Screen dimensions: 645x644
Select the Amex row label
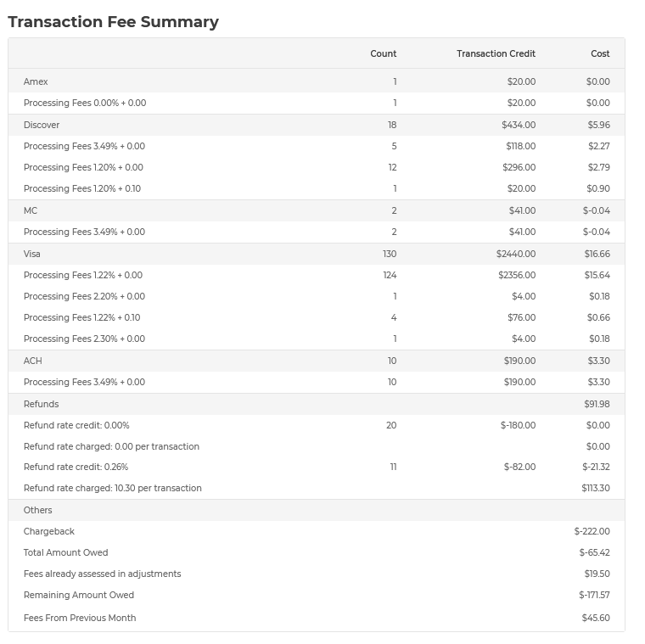(36, 81)
